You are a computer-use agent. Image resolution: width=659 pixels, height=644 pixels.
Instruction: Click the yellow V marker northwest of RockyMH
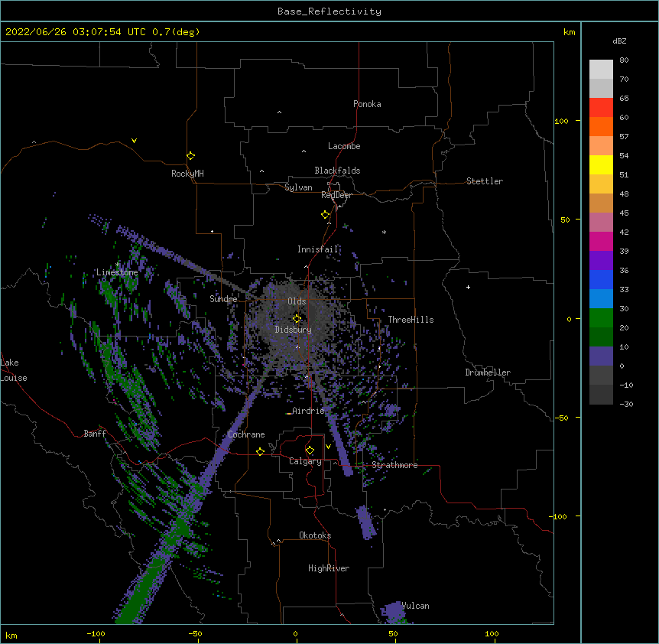134,141
